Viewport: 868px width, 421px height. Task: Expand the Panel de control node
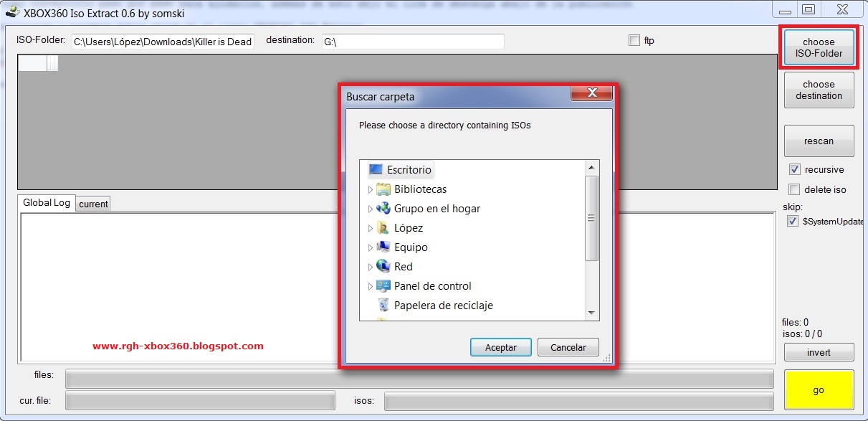[x=371, y=286]
